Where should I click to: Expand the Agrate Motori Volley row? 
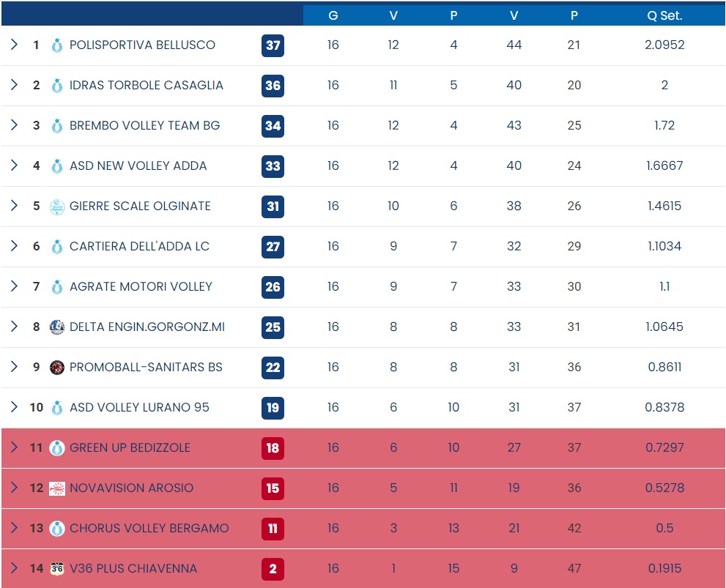pos(14,286)
